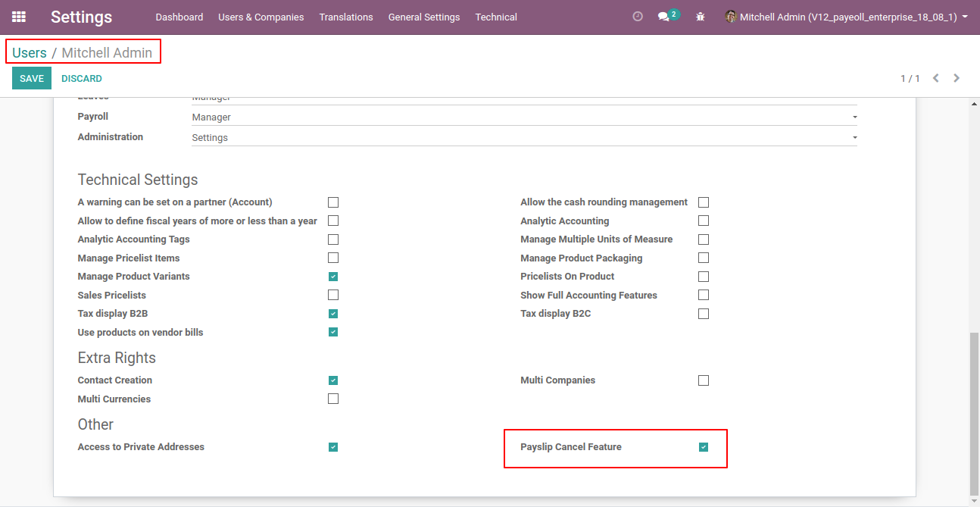Viewport: 980px width, 507px height.
Task: Expand the Mitchell Admin user menu
Action: pos(847,17)
